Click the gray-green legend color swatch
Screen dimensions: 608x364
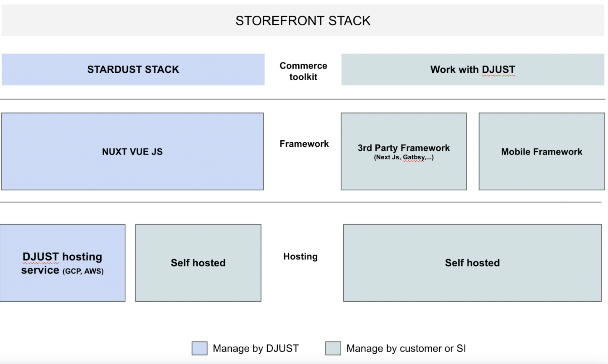pos(333,348)
